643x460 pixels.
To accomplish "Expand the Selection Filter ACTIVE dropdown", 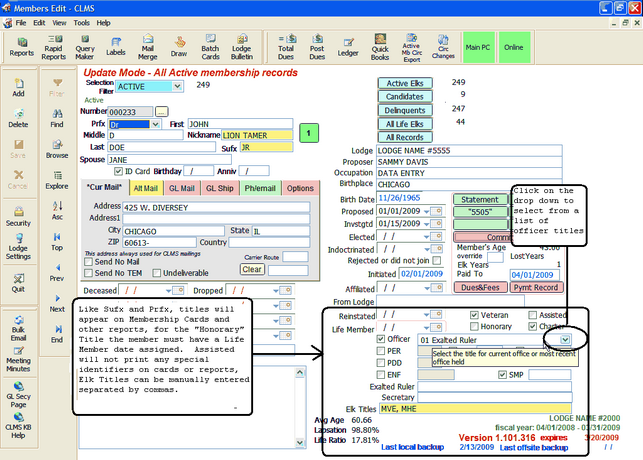I will click(177, 86).
